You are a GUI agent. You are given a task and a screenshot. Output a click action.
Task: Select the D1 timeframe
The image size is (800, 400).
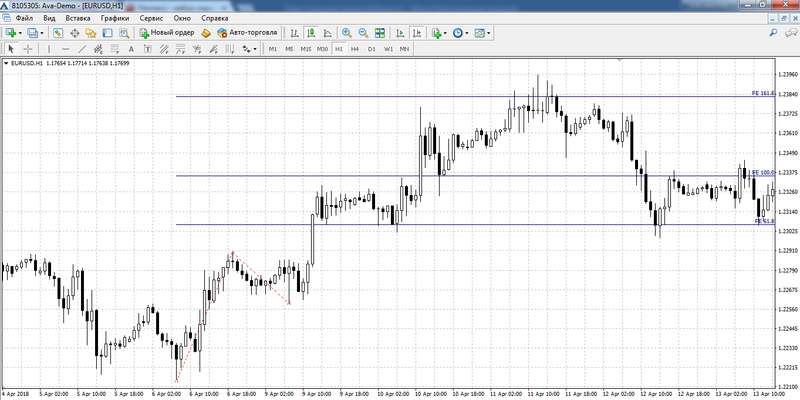pyautogui.click(x=371, y=49)
